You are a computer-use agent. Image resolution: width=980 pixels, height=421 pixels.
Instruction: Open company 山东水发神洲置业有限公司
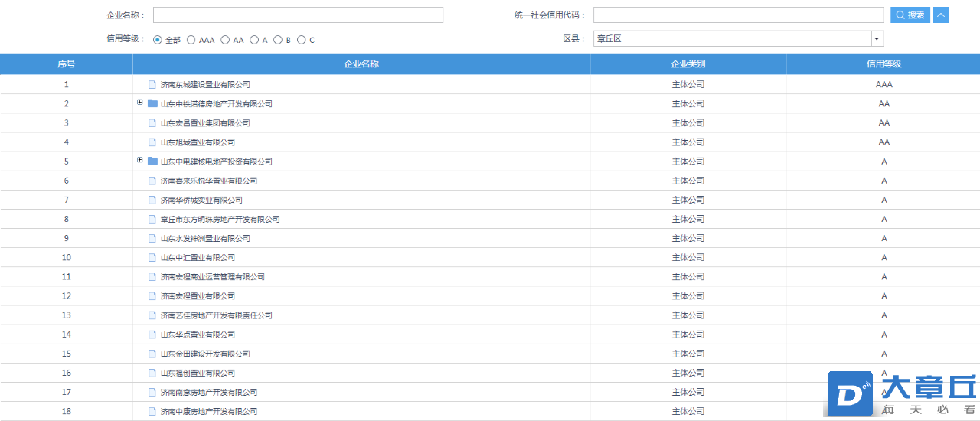[205, 239]
